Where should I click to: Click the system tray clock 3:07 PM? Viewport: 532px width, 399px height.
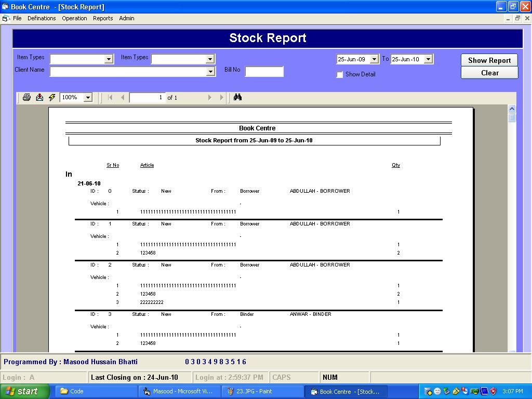(513, 391)
